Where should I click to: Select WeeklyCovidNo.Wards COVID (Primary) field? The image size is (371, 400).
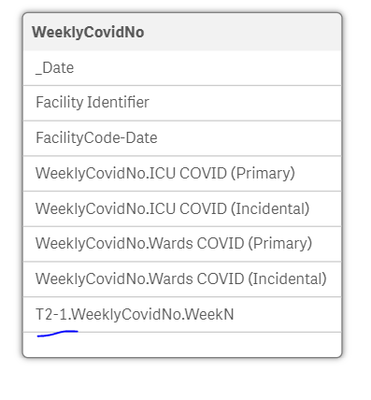pos(182,244)
